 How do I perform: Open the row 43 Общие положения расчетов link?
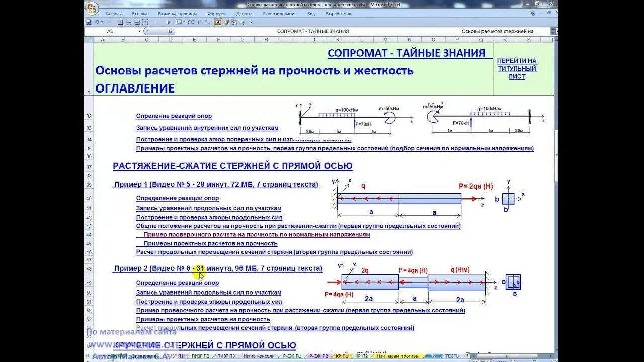coord(298,226)
